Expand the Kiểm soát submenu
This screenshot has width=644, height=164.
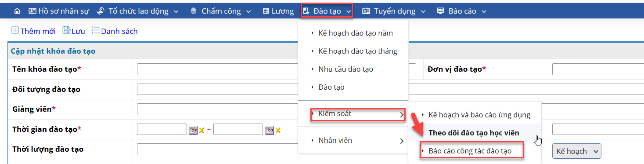click(358, 114)
